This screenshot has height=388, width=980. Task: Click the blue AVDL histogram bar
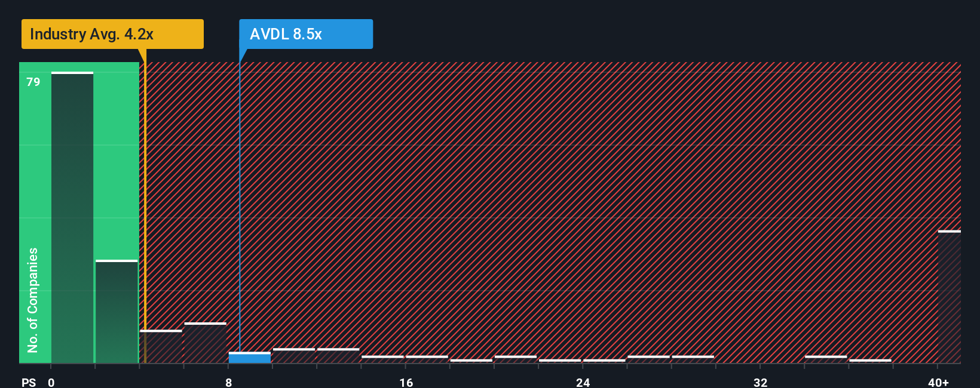pos(250,358)
